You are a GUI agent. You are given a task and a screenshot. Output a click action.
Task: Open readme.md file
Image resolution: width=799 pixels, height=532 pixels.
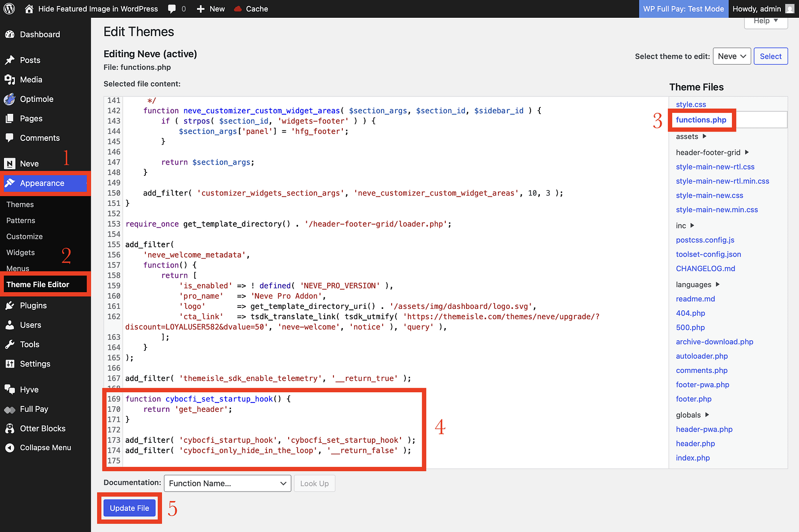(695, 299)
